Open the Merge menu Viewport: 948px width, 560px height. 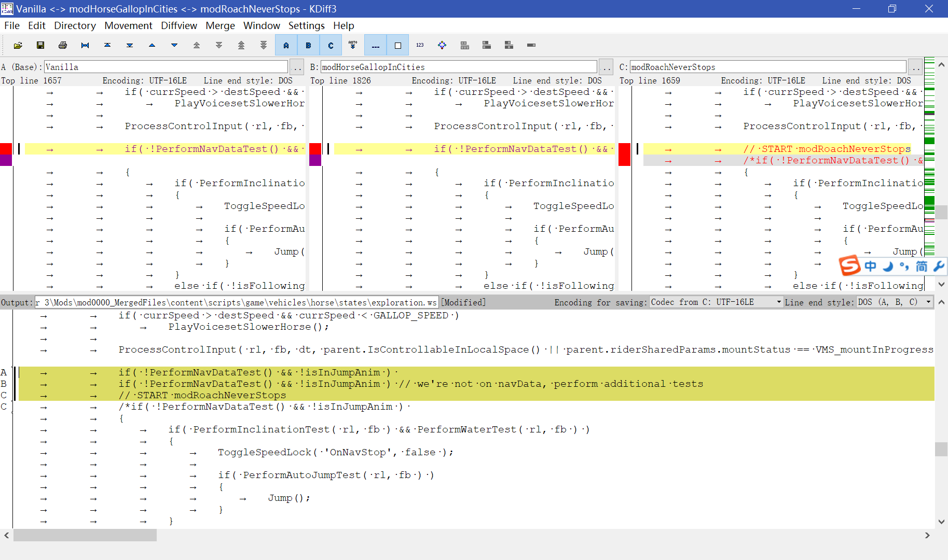(220, 25)
